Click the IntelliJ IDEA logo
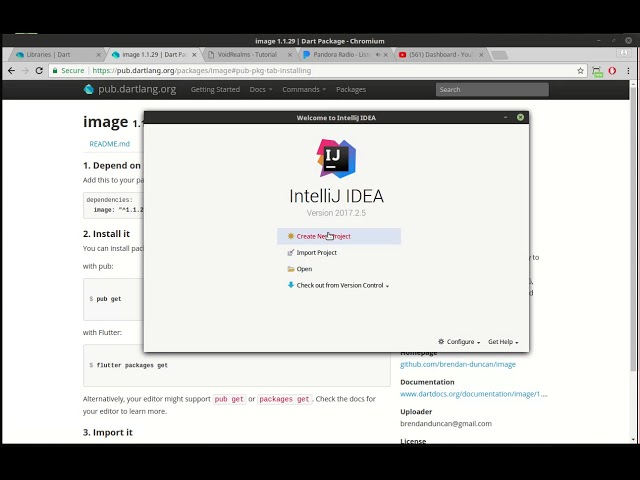The image size is (640, 480). [336, 158]
